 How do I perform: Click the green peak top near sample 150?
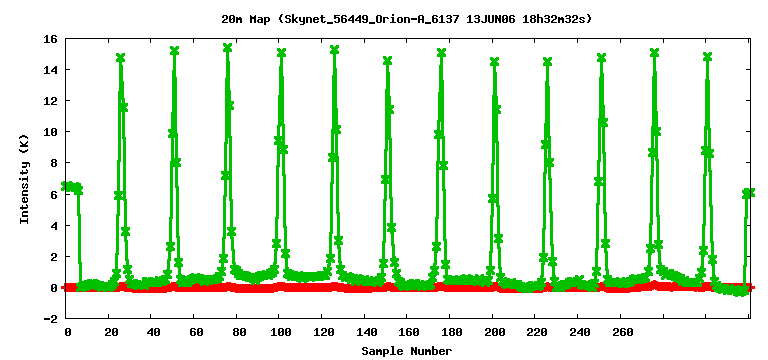(387, 60)
